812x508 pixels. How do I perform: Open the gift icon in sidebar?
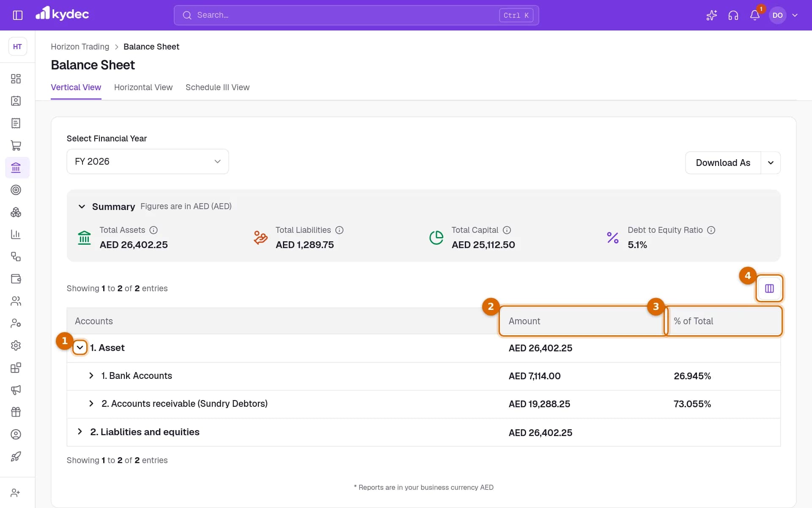click(16, 412)
